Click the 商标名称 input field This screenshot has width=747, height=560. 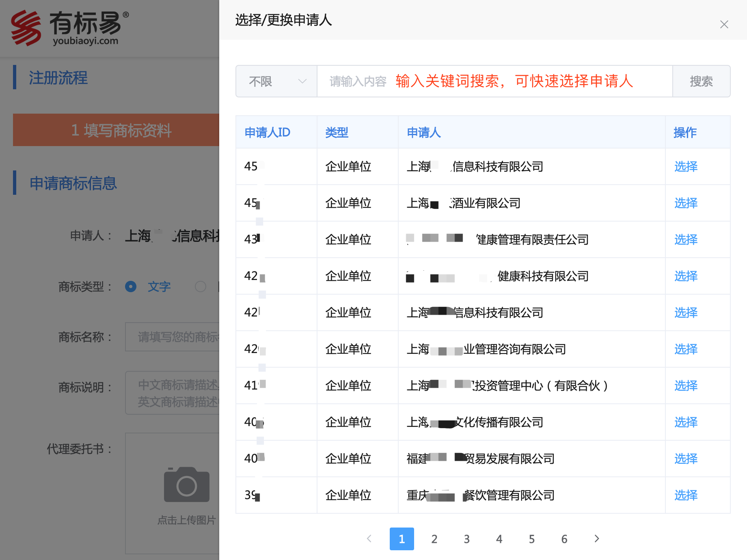pos(173,337)
